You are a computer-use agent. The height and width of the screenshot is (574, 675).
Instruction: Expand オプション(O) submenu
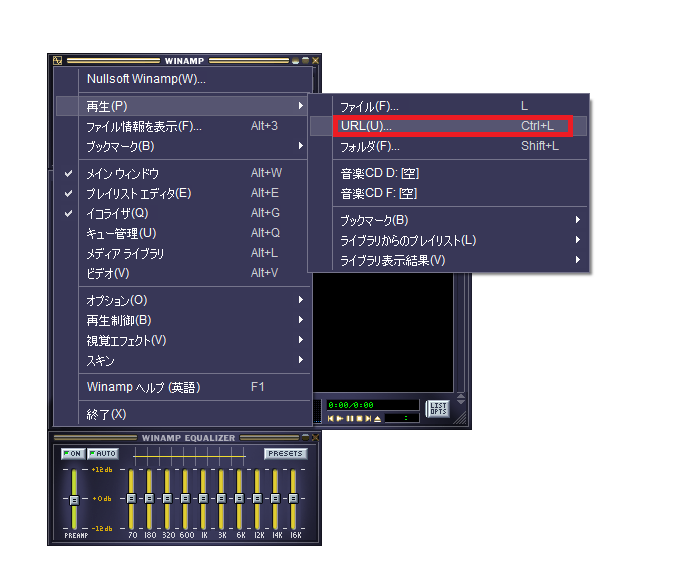[x=183, y=300]
